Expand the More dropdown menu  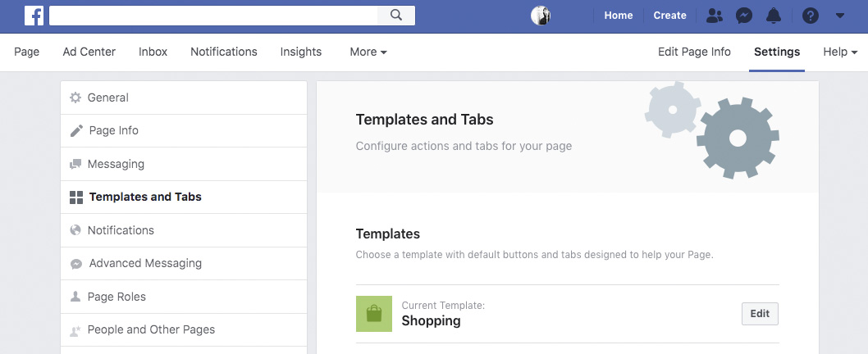click(x=368, y=52)
